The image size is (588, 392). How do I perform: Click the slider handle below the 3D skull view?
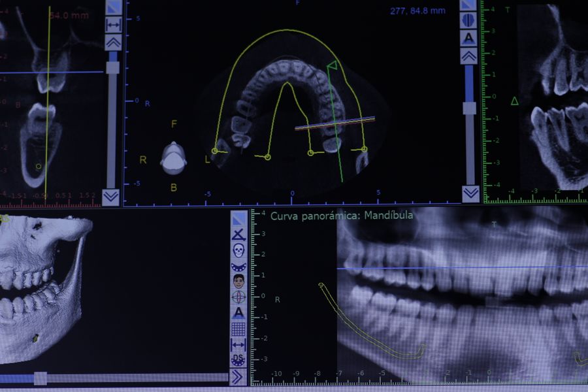pyautogui.click(x=41, y=378)
